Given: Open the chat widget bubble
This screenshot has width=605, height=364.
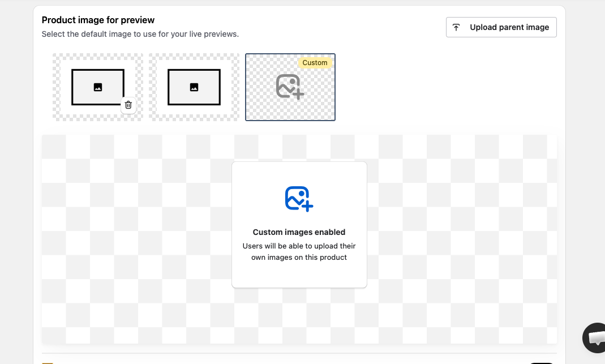Looking at the screenshot, I should 595,338.
